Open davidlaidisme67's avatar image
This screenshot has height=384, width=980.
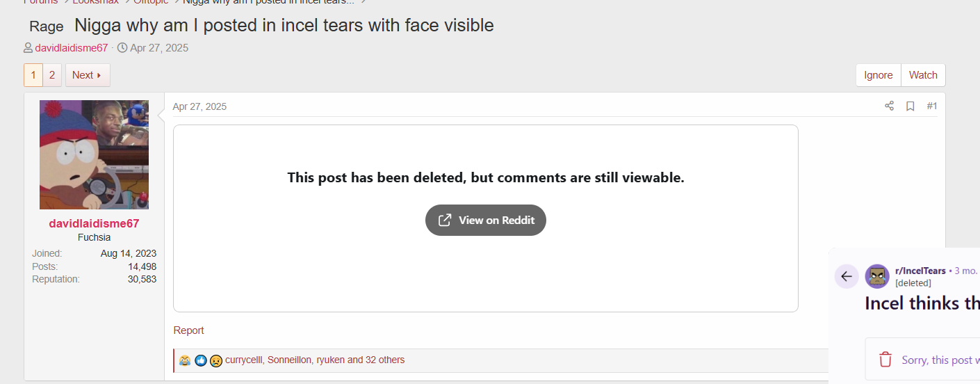pyautogui.click(x=94, y=154)
